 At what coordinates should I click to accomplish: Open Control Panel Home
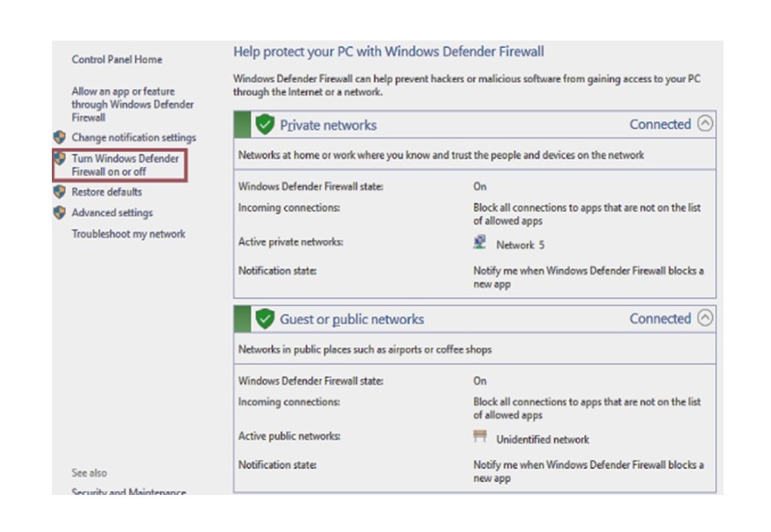[x=117, y=59]
